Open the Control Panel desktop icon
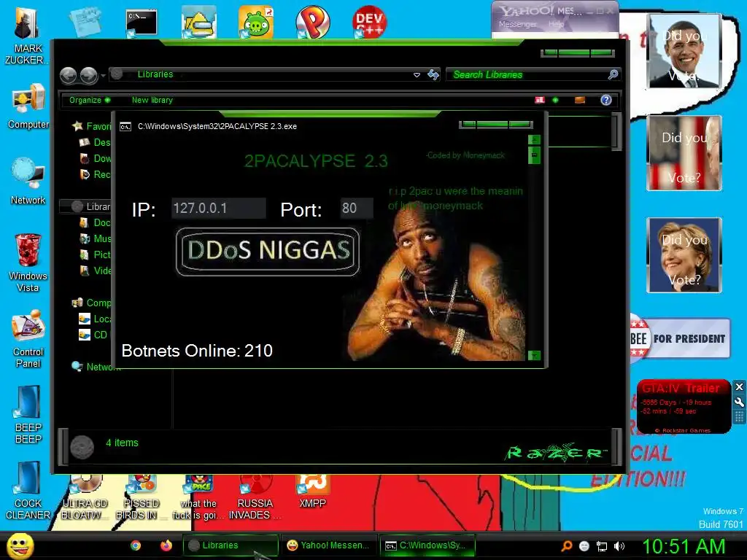 [28, 339]
